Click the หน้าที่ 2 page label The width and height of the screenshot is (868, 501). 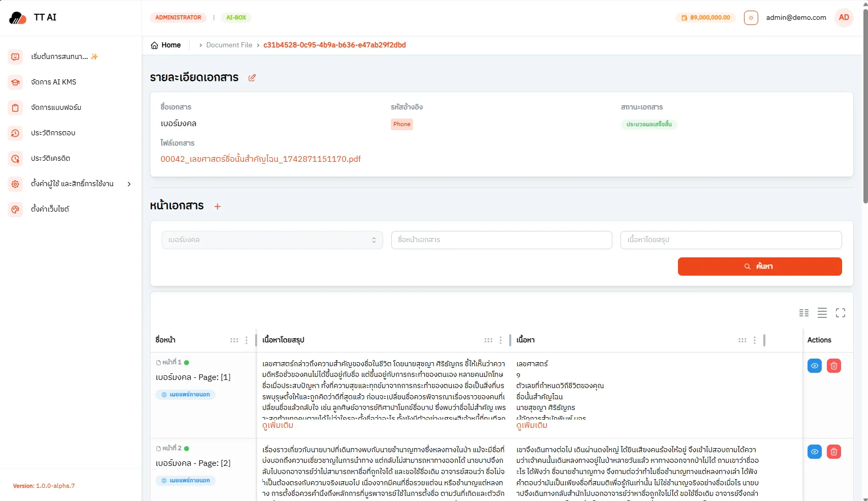click(x=172, y=448)
